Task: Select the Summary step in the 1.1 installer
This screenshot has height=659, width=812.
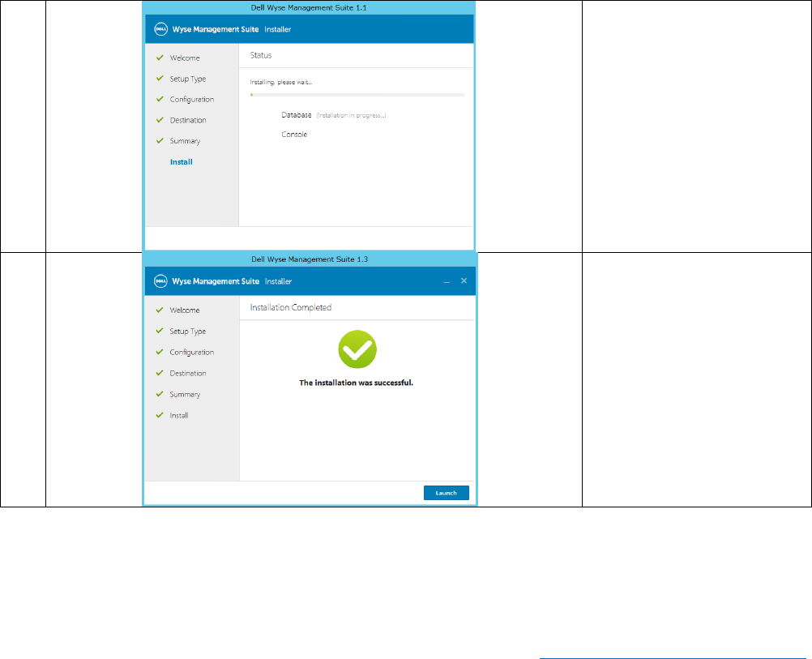Action: pyautogui.click(x=185, y=141)
